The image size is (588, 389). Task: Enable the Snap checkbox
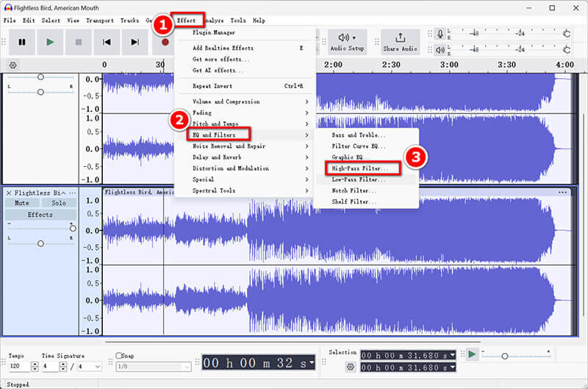tap(118, 355)
